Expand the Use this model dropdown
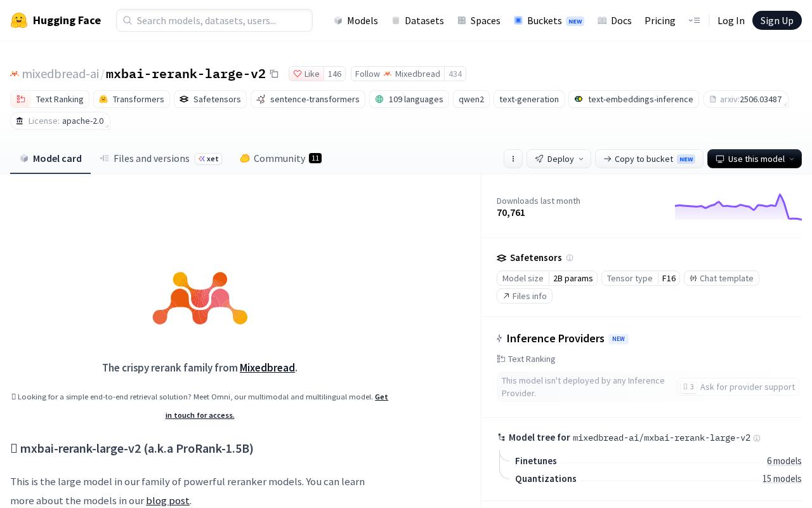 click(x=754, y=159)
